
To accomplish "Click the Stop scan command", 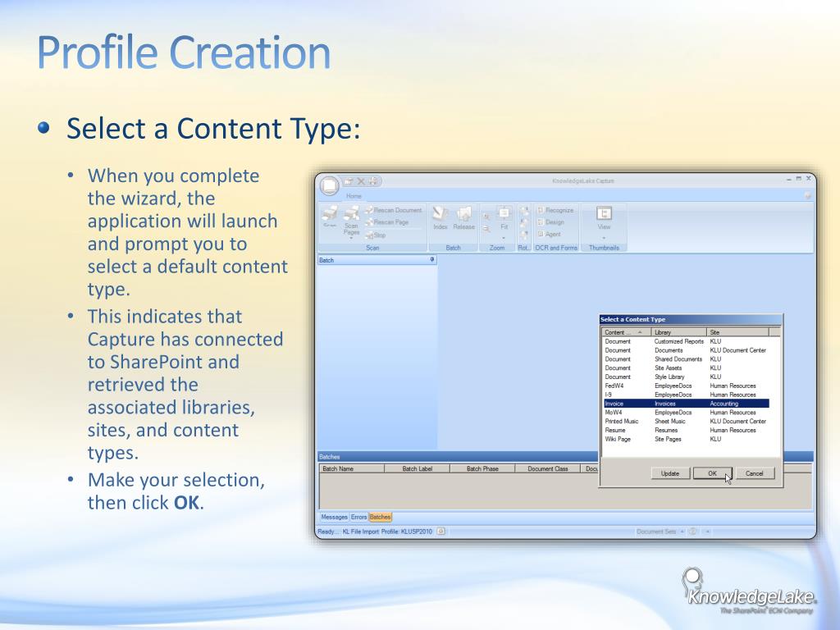I will (x=376, y=235).
